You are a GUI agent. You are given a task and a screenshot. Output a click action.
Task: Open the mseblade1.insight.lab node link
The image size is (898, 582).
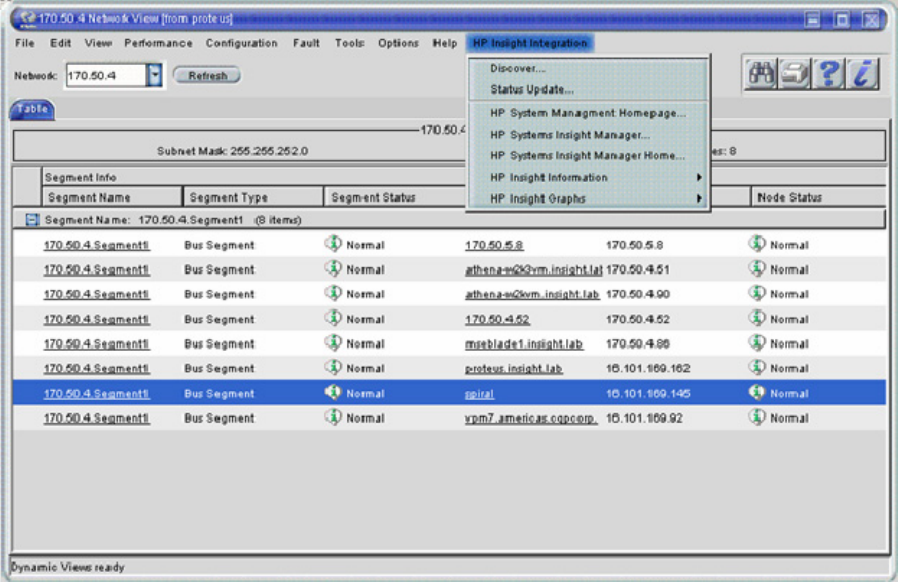point(524,344)
